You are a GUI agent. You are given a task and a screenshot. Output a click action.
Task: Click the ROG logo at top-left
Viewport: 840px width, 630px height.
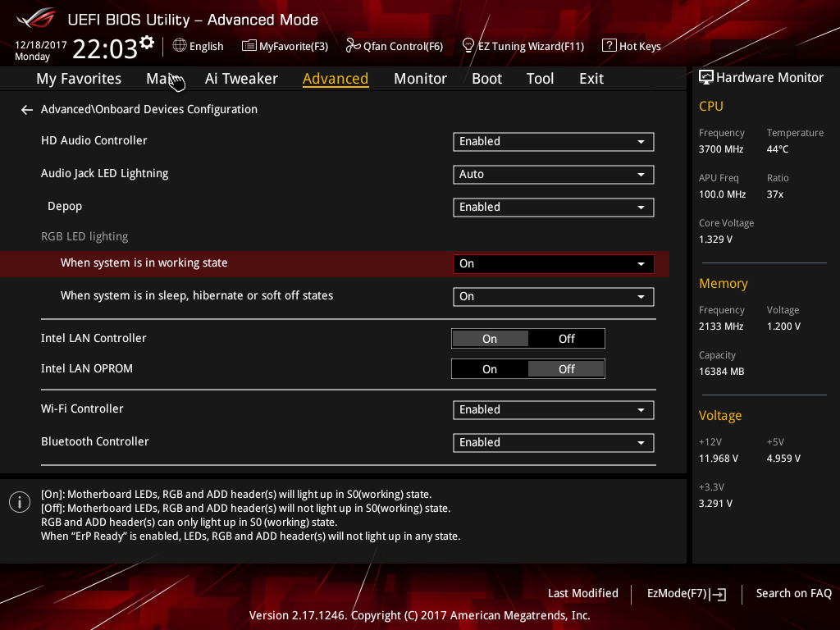36,18
